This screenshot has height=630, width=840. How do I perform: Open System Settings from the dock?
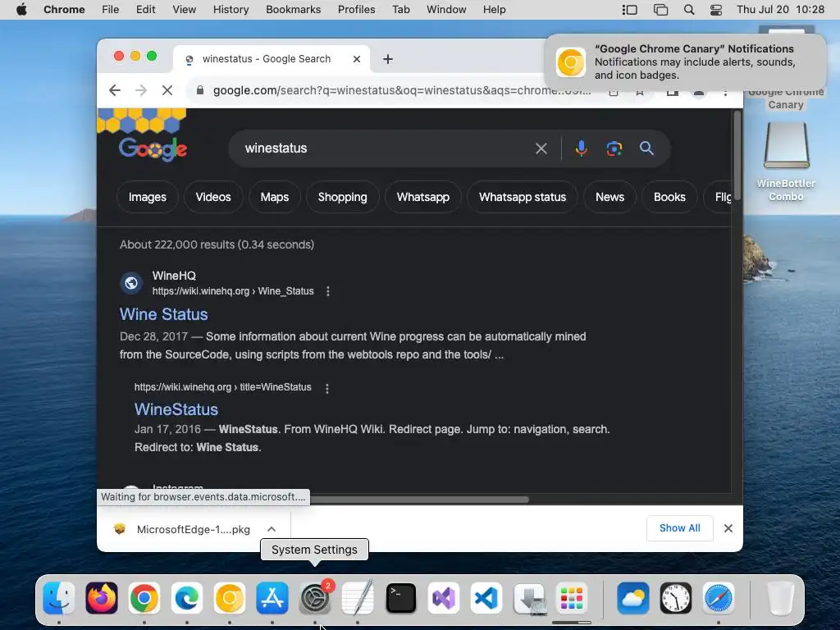[x=315, y=598]
